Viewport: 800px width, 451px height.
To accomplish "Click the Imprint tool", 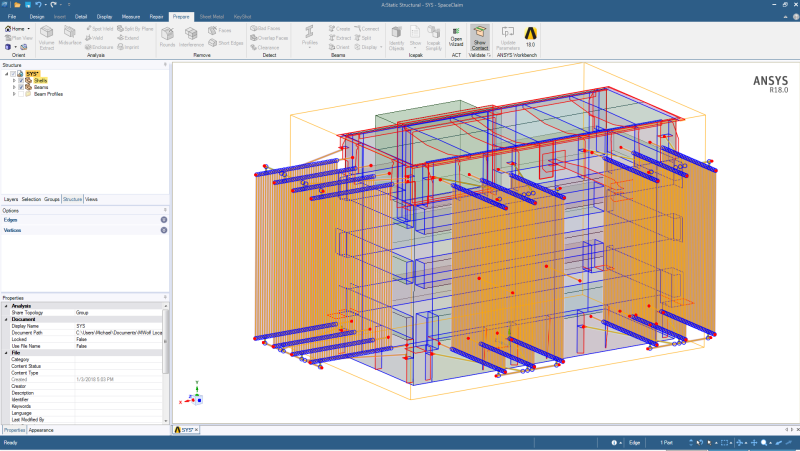I will 128,47.
